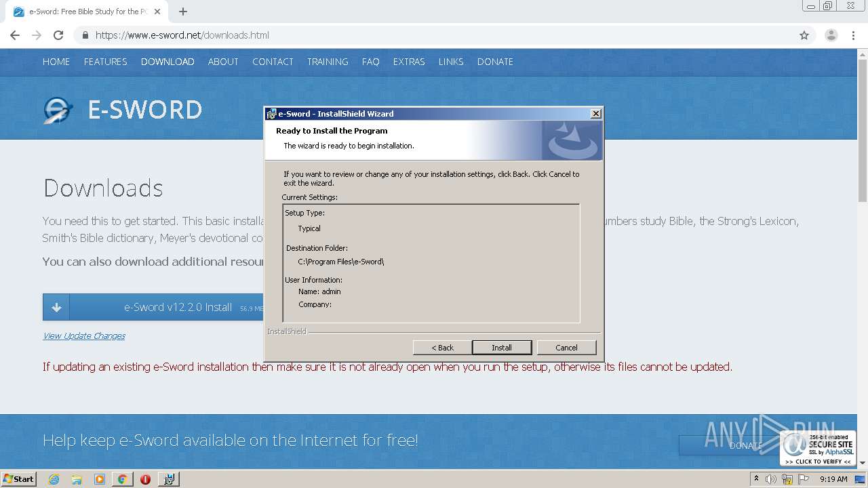Click the InstallShield wizard title bar icon
The width and height of the screenshot is (868, 488).
(271, 114)
